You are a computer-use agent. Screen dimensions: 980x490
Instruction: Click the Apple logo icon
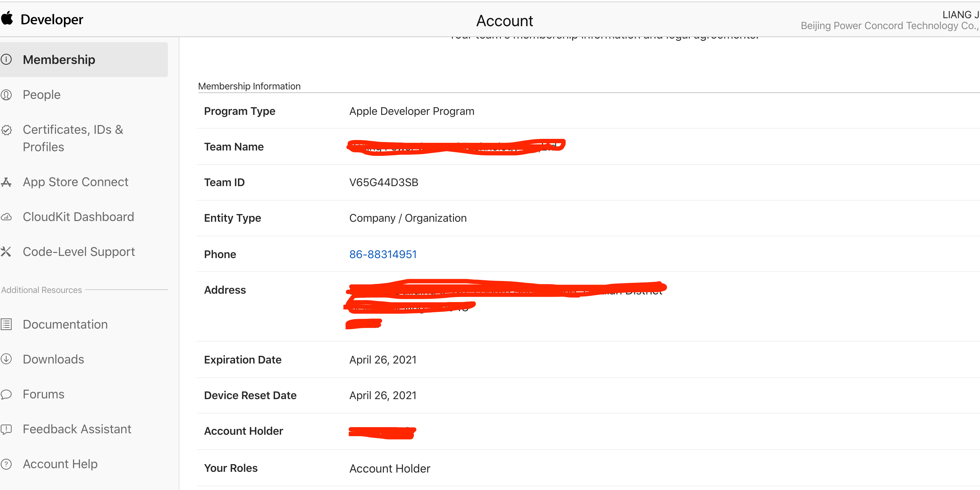pos(7,18)
